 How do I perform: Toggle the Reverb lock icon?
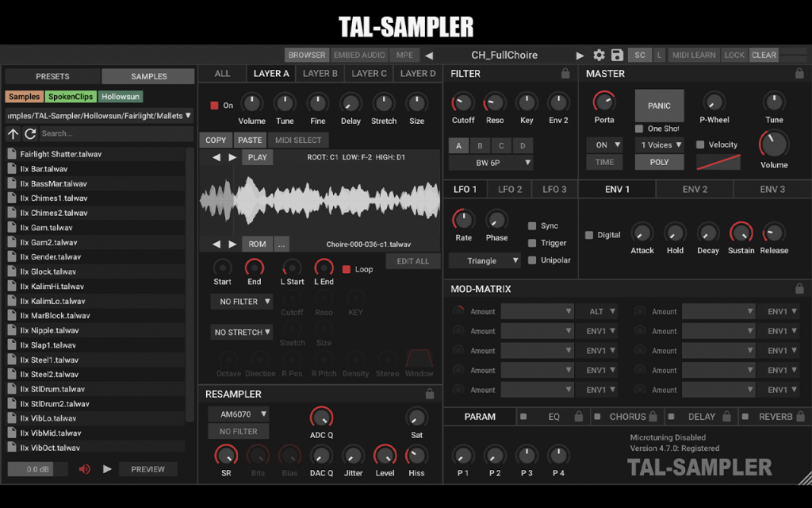pyautogui.click(x=801, y=416)
